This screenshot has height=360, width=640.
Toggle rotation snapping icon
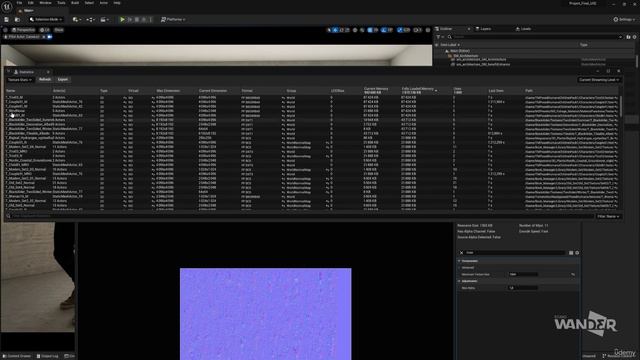(384, 30)
